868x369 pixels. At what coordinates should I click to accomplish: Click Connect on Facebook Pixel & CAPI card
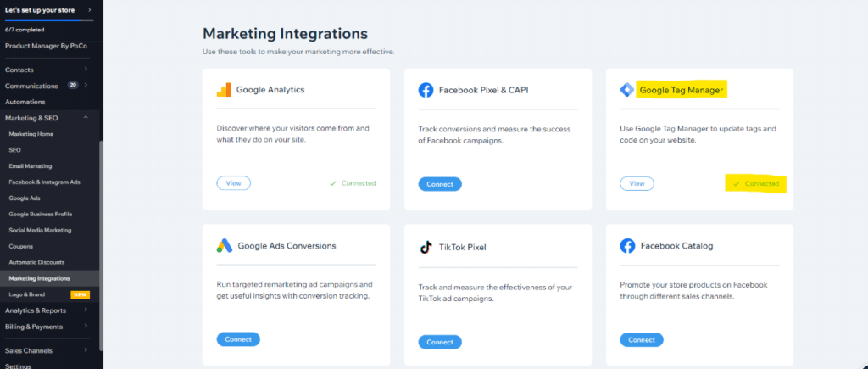(x=440, y=184)
